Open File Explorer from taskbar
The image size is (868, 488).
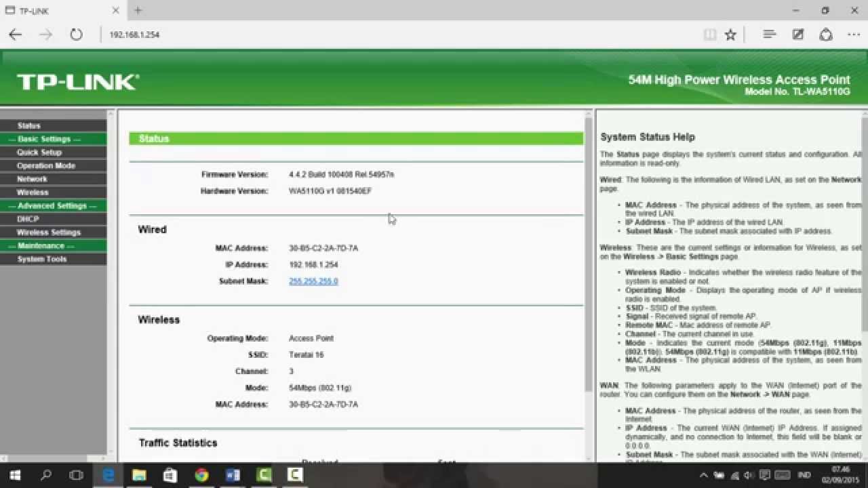coord(139,475)
